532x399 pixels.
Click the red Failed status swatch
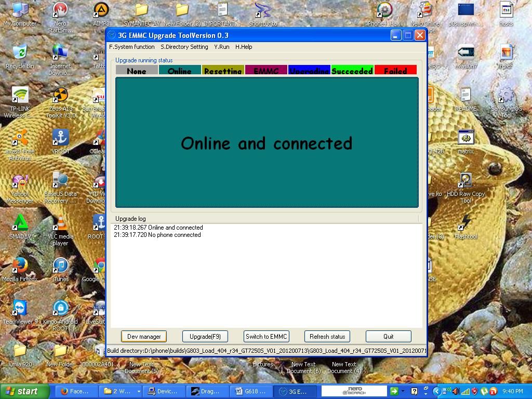(395, 71)
